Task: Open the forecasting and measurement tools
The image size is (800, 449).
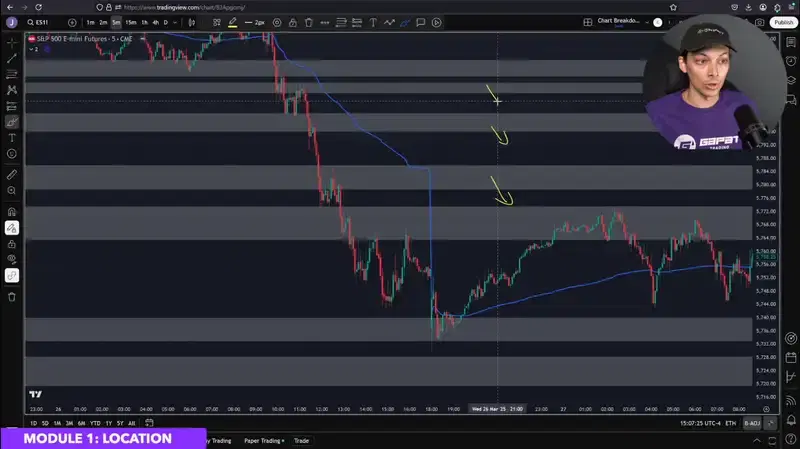Action: [x=12, y=106]
